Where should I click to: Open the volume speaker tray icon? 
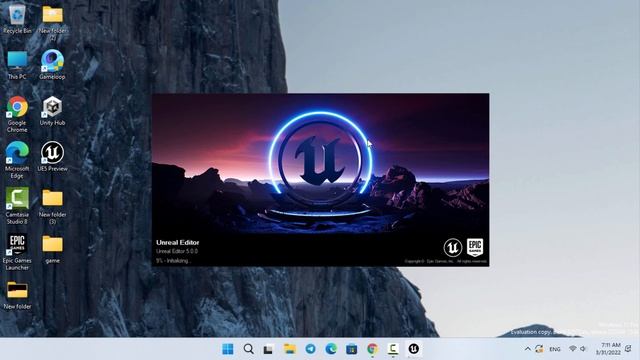(583, 349)
